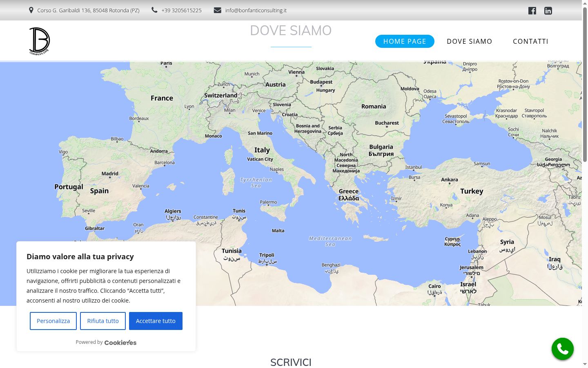Click the Vienna label on the map
Image resolution: width=588 pixels, height=368 pixels.
(x=296, y=72)
